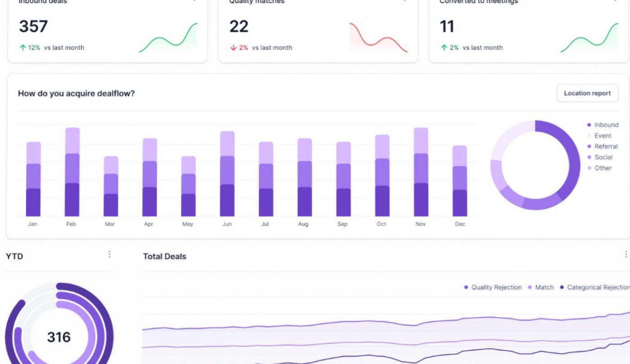The height and width of the screenshot is (364, 630).
Task: Click the 22 quality matches value
Action: 239,27
